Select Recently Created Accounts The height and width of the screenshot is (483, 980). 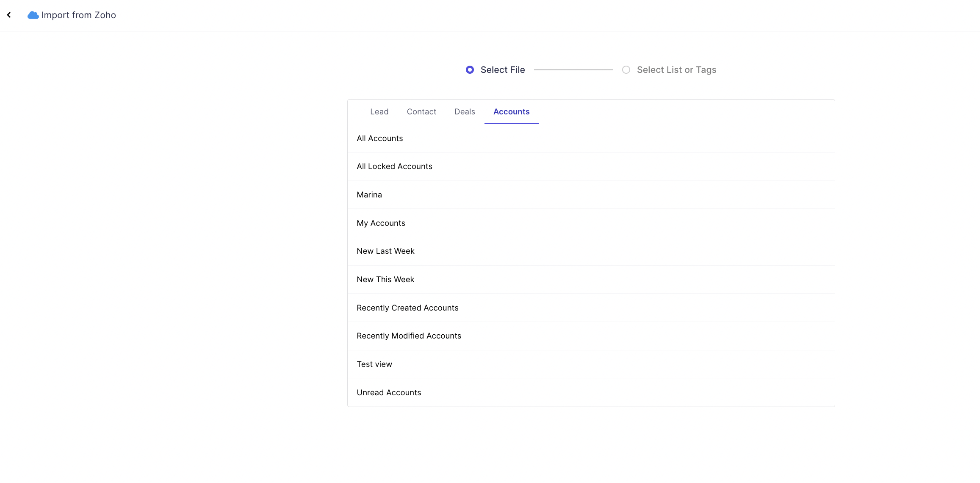tap(407, 308)
